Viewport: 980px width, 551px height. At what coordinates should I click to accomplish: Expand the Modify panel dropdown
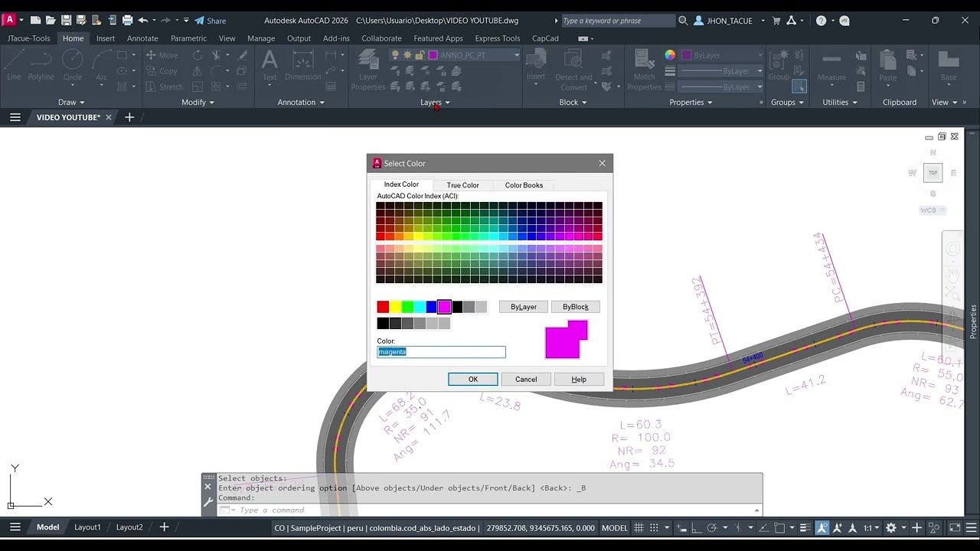198,102
